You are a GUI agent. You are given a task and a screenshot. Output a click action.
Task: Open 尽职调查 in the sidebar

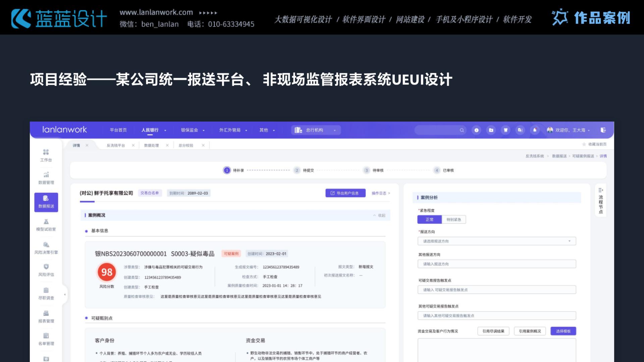pos(46,294)
